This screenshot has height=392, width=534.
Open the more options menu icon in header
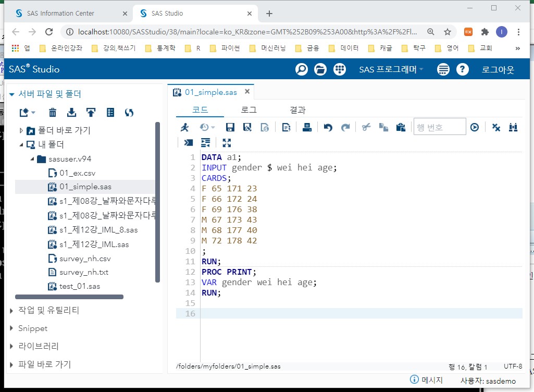tap(443, 69)
